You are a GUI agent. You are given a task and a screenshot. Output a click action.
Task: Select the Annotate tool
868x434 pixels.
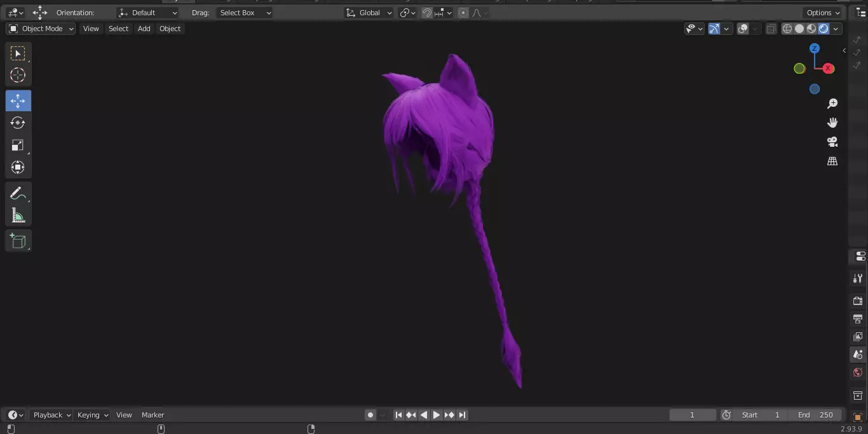point(18,194)
